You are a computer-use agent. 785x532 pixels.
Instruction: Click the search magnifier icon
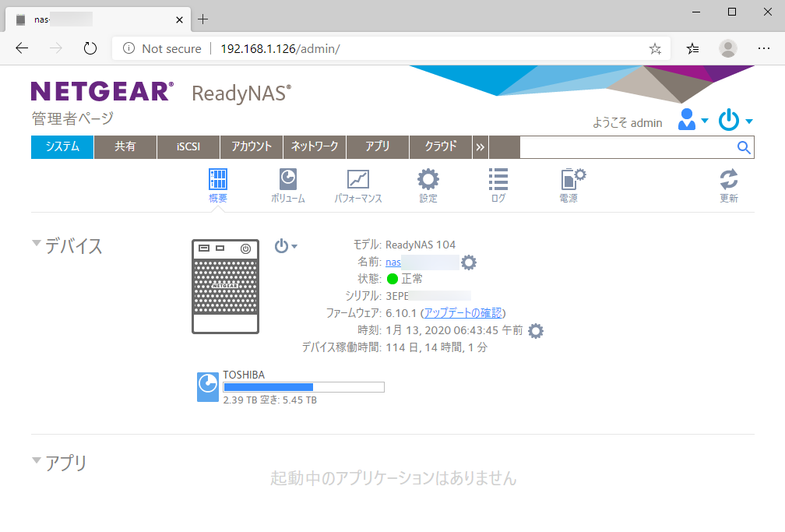pyautogui.click(x=744, y=147)
